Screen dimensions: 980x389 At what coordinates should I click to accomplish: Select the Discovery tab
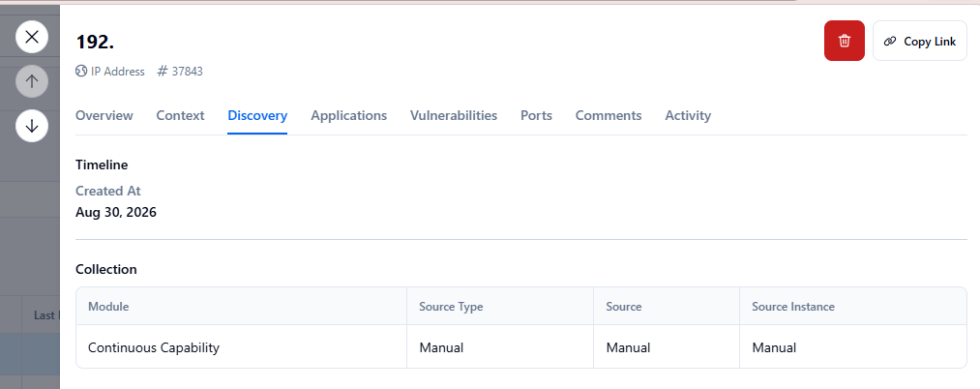click(x=257, y=116)
